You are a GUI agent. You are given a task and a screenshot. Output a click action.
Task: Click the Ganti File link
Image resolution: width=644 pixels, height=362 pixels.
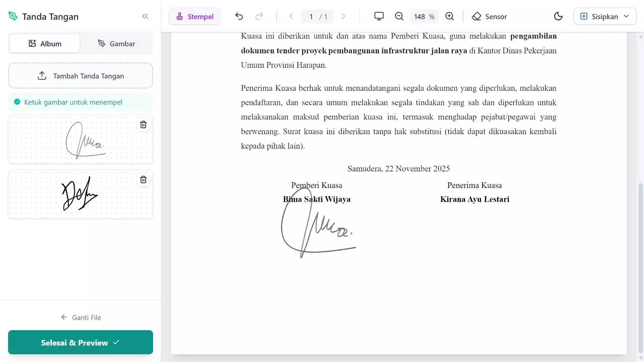81,317
